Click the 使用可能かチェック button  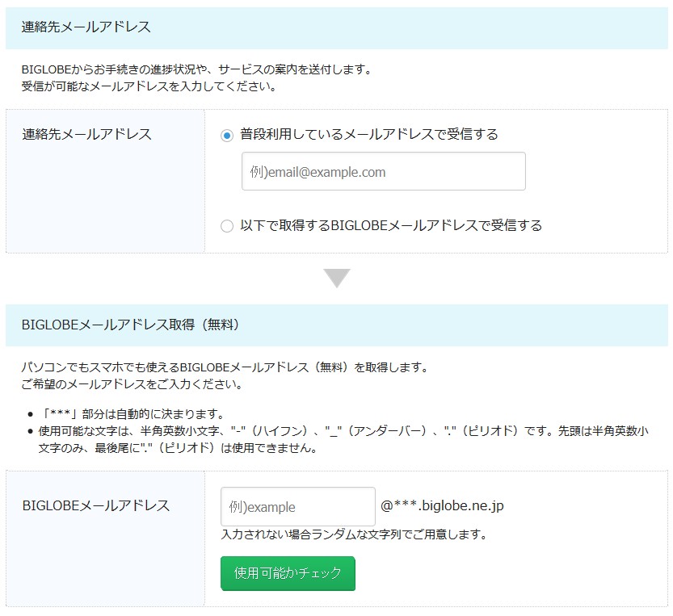coord(288,573)
